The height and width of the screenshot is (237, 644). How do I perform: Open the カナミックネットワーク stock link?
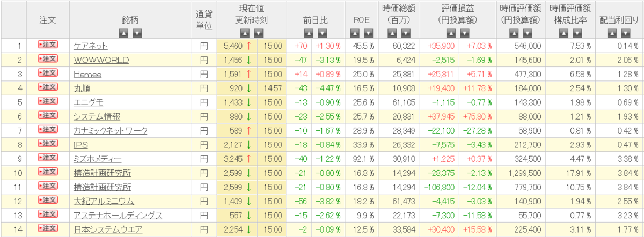pos(111,130)
